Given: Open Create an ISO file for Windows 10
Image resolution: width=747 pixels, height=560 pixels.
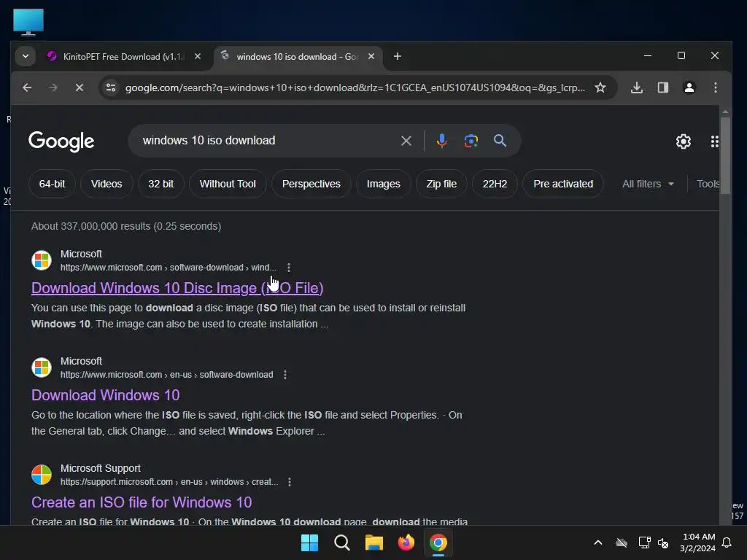Looking at the screenshot, I should [x=142, y=502].
